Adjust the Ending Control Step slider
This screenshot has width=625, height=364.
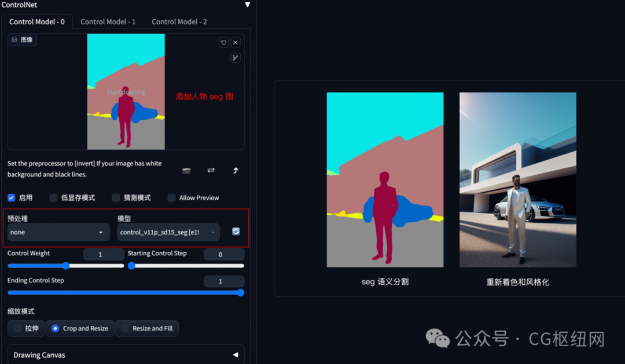pyautogui.click(x=126, y=293)
